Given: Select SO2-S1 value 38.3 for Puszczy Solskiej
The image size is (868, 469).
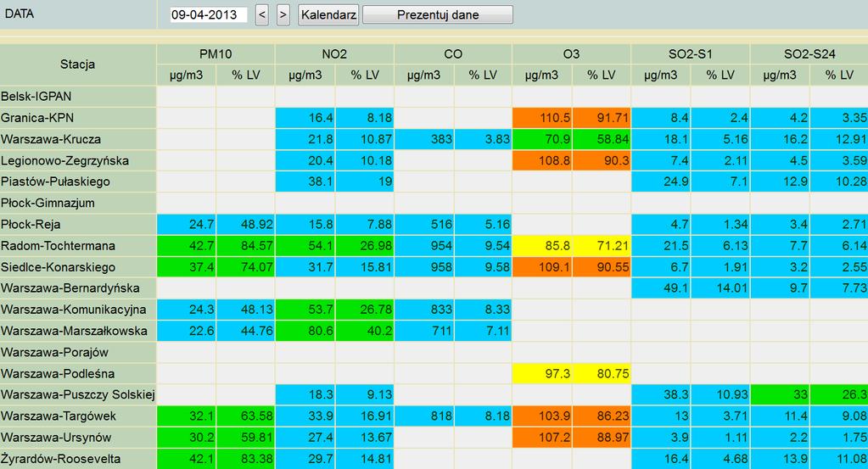Looking at the screenshot, I should pos(660,395).
